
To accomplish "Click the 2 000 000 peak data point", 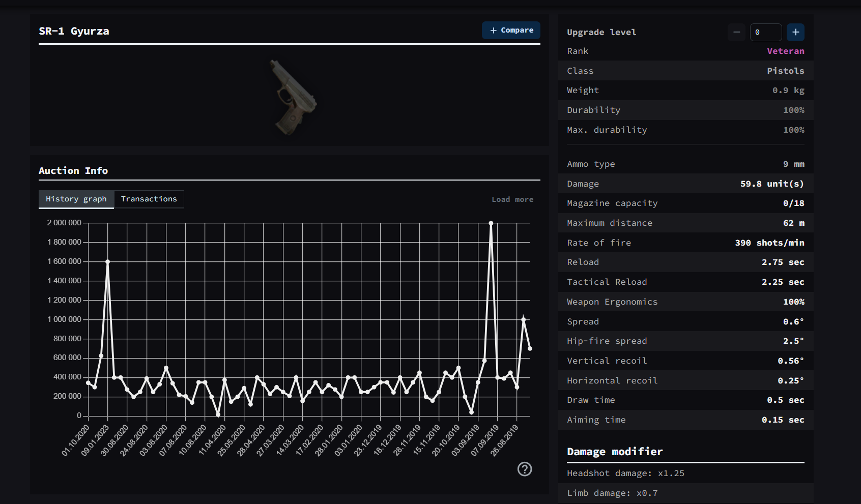I will click(491, 223).
